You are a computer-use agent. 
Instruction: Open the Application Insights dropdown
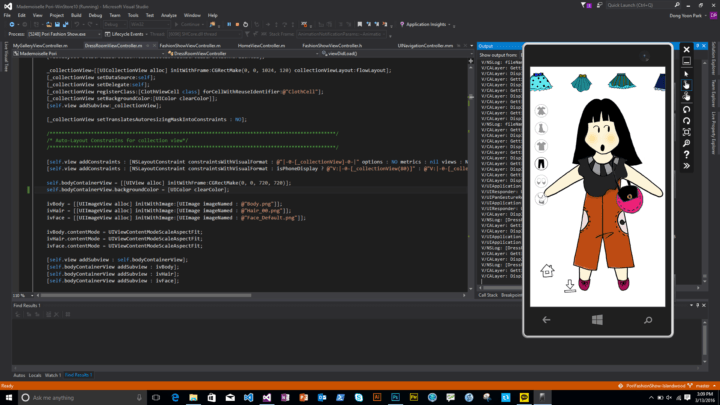(426, 24)
